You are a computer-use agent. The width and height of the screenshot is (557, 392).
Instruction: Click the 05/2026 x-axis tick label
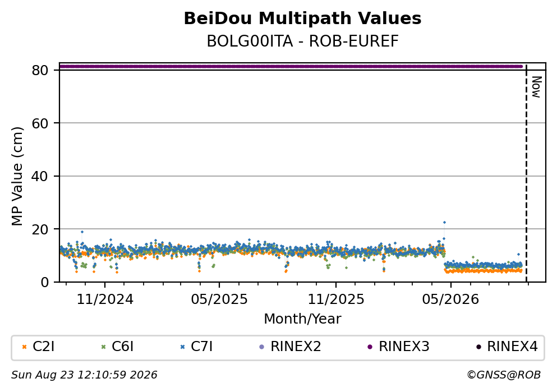tap(450, 299)
